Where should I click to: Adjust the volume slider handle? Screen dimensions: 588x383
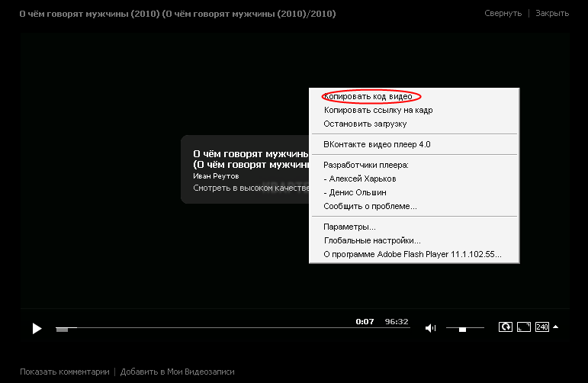pyautogui.click(x=462, y=330)
